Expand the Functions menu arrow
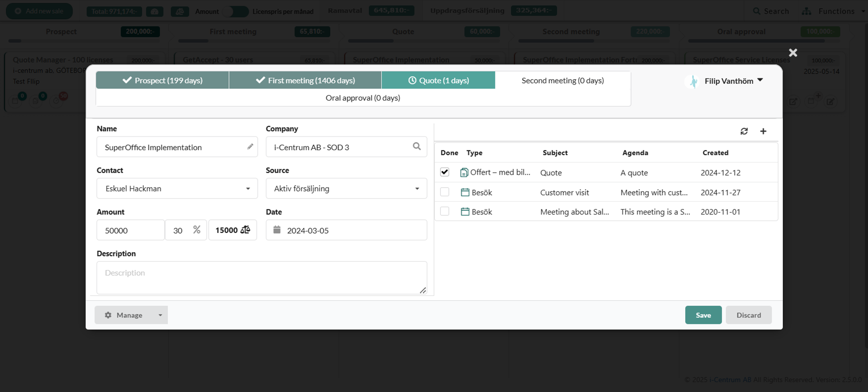 [863, 11]
